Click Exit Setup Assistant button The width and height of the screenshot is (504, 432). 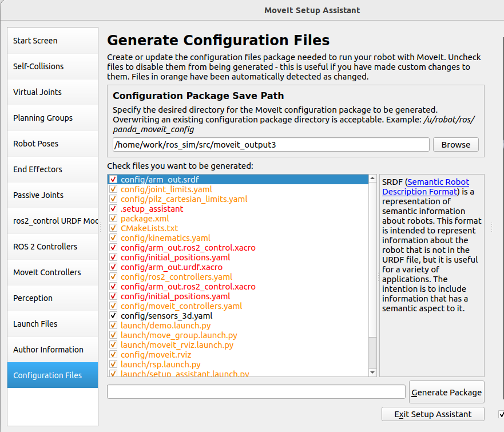point(432,414)
